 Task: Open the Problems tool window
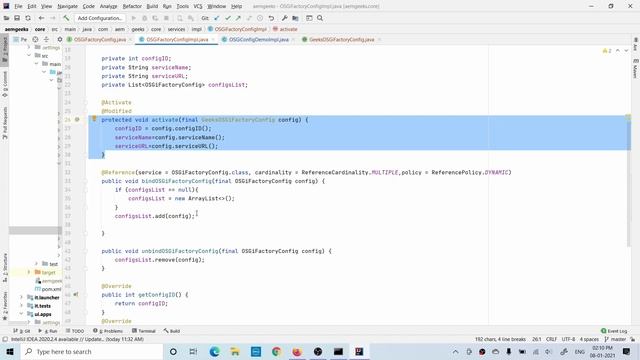[x=108, y=331]
